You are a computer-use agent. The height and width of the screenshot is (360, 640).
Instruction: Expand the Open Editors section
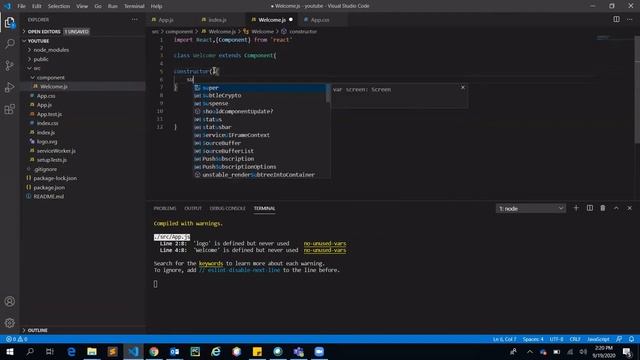pyautogui.click(x=44, y=31)
